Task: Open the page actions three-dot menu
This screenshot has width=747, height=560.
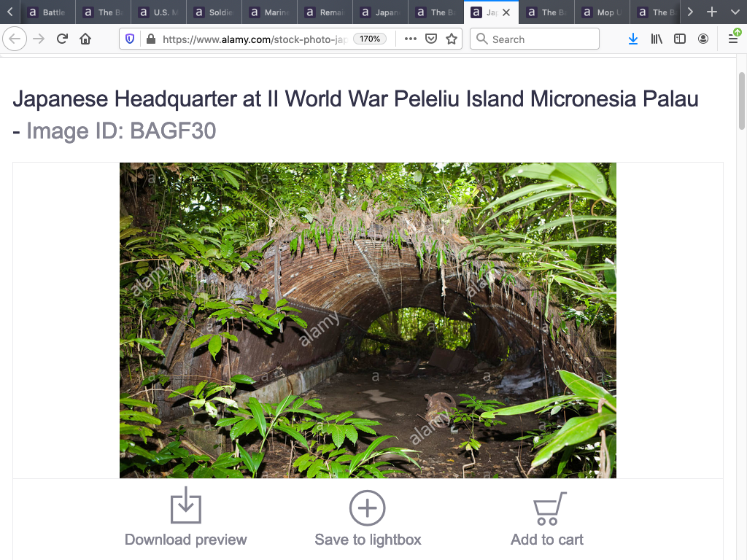Action: pyautogui.click(x=411, y=39)
